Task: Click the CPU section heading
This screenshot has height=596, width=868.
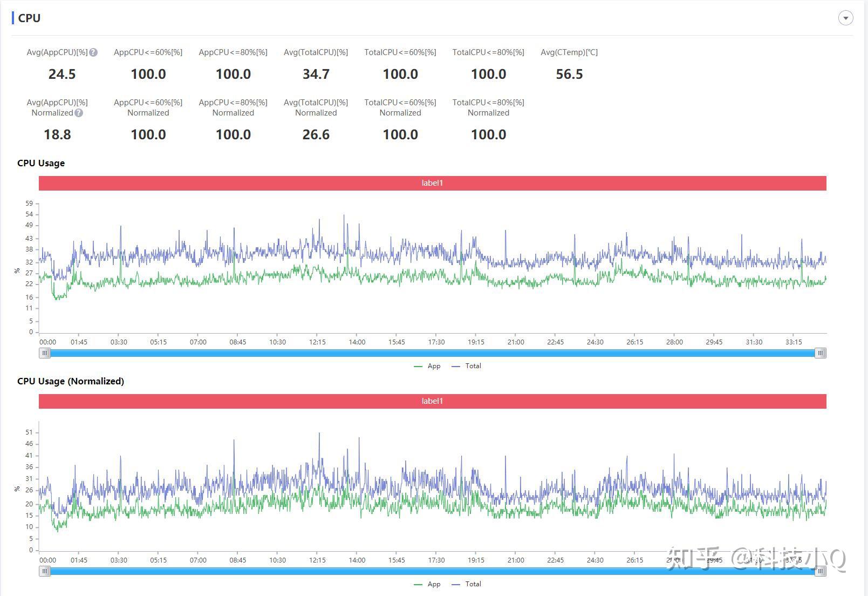Action: click(29, 18)
